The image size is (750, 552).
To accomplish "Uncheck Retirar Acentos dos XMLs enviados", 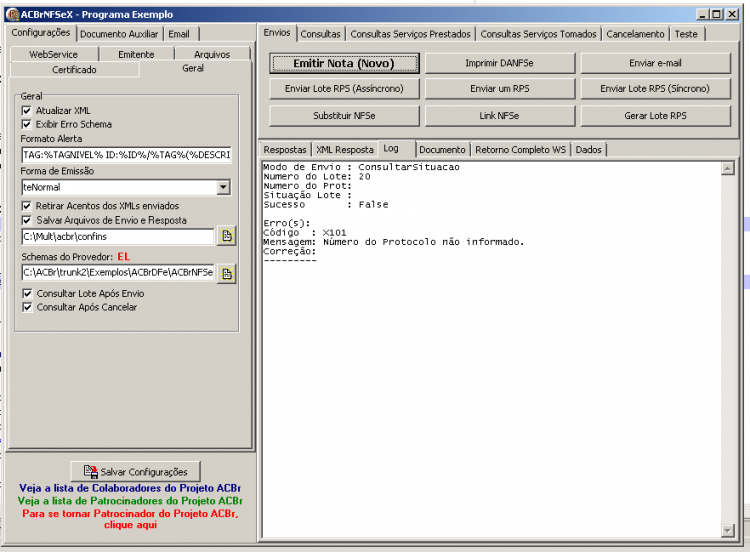I will (27, 206).
